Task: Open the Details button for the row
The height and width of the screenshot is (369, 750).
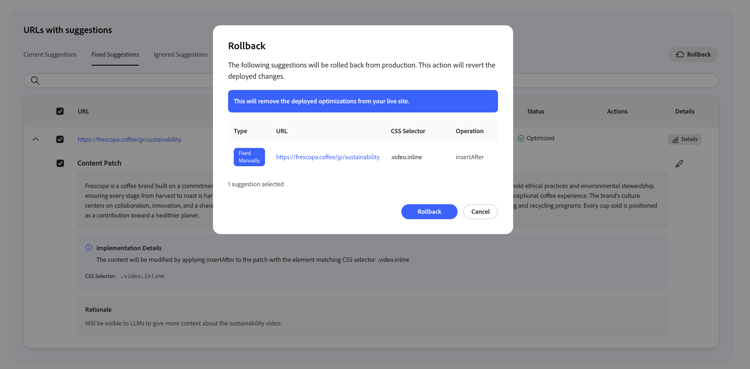Action: click(x=684, y=139)
